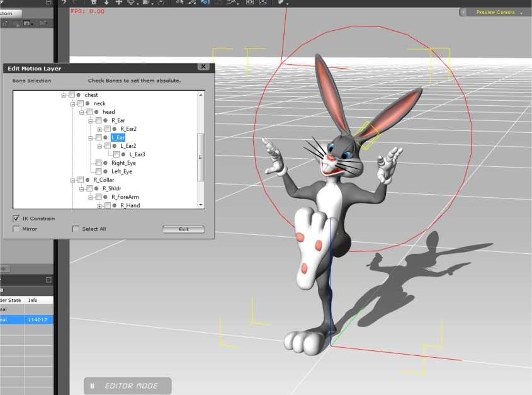Viewport: 532px width, 395px height.
Task: Tick the Select All checkbox
Action: pos(76,229)
